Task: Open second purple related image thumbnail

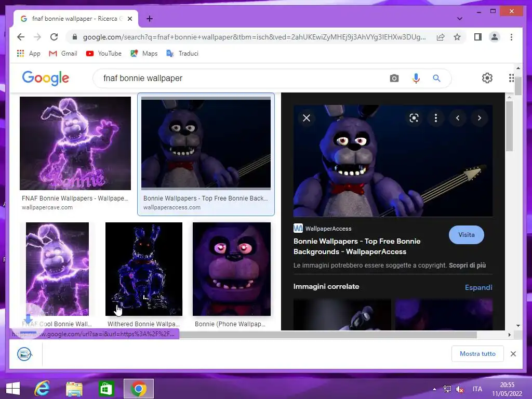Action: tap(444, 314)
